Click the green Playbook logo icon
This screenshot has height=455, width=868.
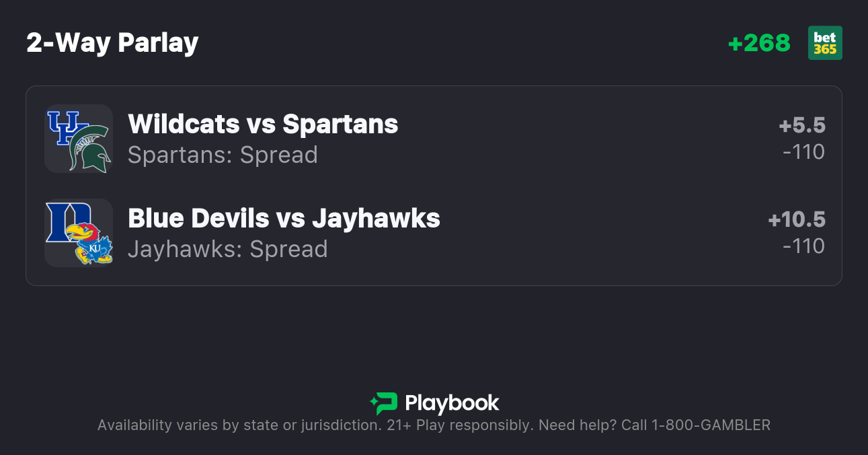tap(384, 403)
